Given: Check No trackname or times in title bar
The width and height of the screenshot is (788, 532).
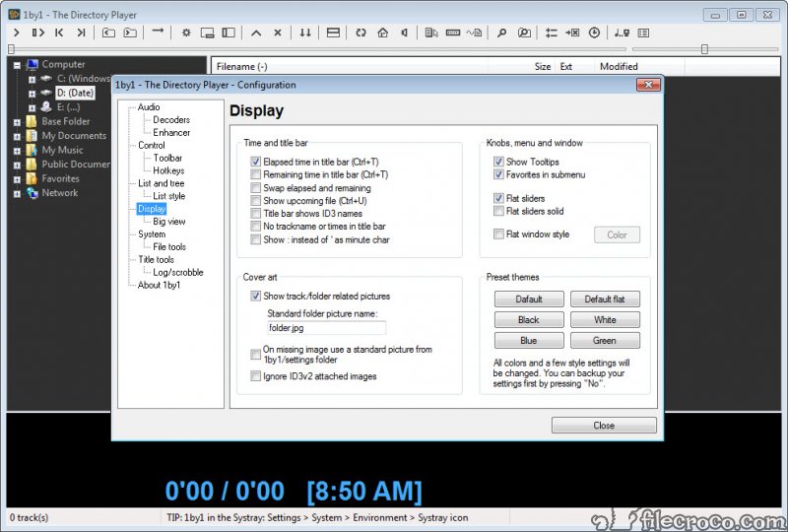Looking at the screenshot, I should tap(255, 227).
